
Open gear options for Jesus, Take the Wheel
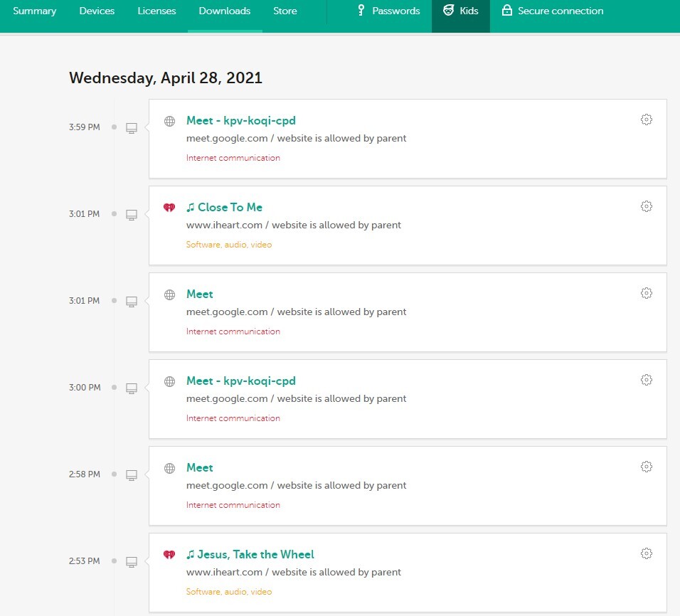(646, 553)
